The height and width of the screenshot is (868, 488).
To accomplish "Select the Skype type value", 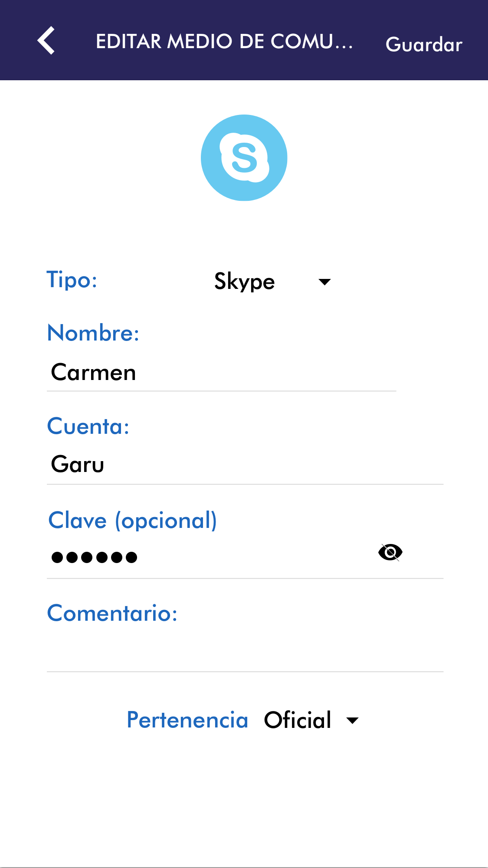I will click(245, 282).
